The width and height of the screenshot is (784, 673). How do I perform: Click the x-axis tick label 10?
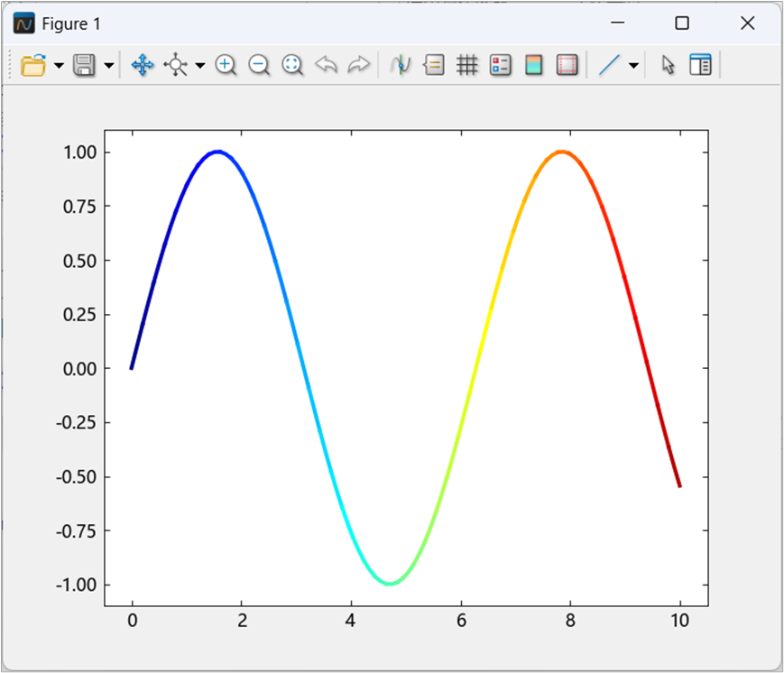(x=680, y=621)
